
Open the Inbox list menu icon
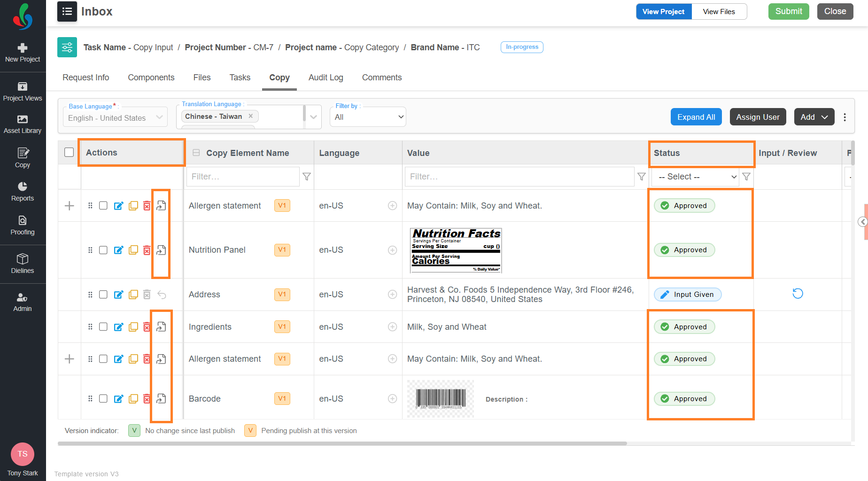pyautogui.click(x=67, y=11)
